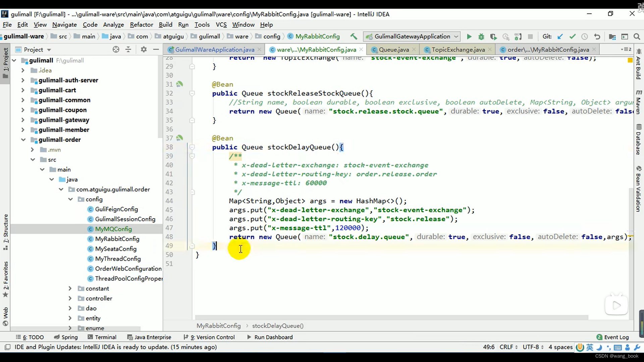The image size is (644, 362).
Task: Click Spring bean gutter icon on line 31
Action: [180, 84]
